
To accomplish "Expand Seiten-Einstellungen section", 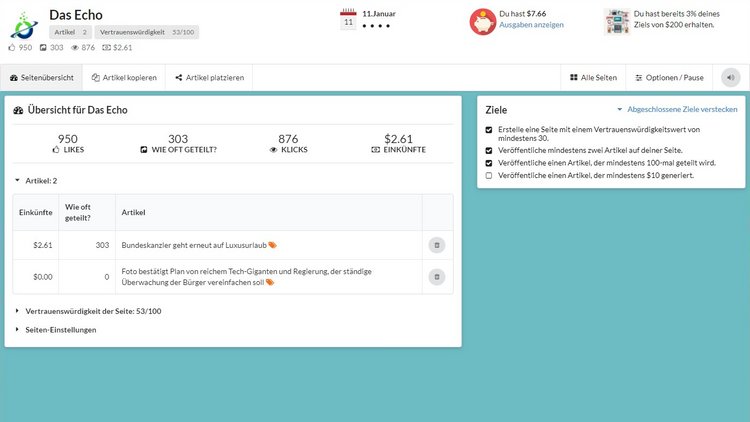I will [55, 330].
